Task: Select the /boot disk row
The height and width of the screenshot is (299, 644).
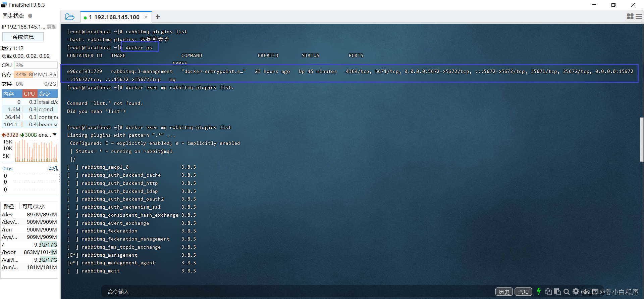Action: tap(30, 252)
